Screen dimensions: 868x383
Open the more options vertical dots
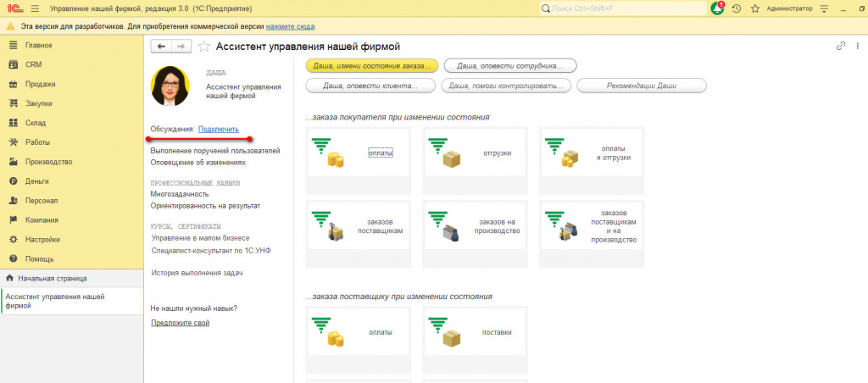(x=860, y=47)
